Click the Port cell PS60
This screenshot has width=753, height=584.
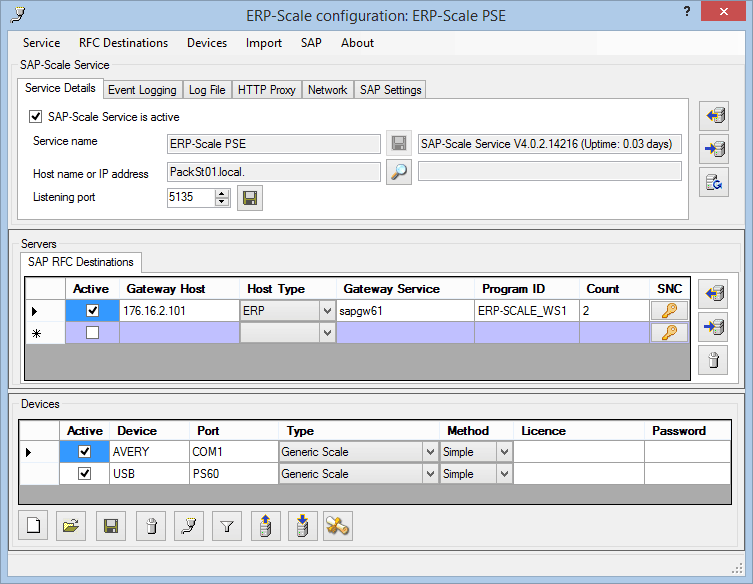click(x=233, y=474)
